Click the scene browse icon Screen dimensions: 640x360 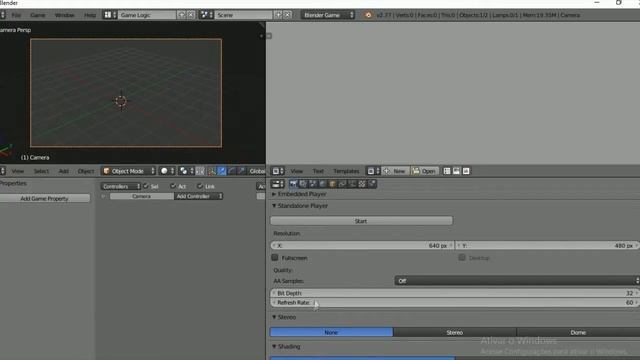point(206,15)
